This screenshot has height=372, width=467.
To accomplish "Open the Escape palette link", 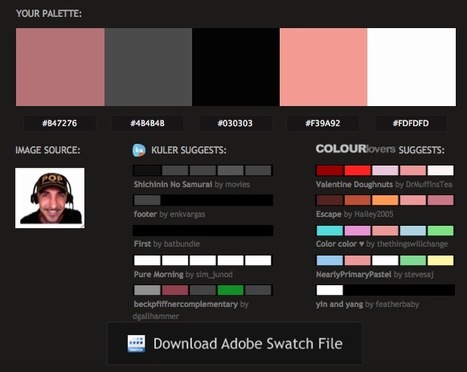I will pos(329,214).
